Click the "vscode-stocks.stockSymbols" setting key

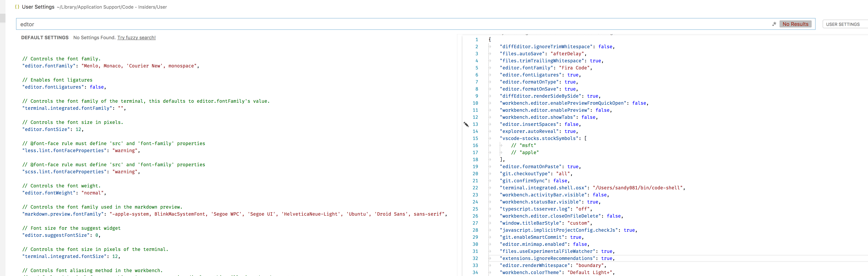(x=539, y=138)
